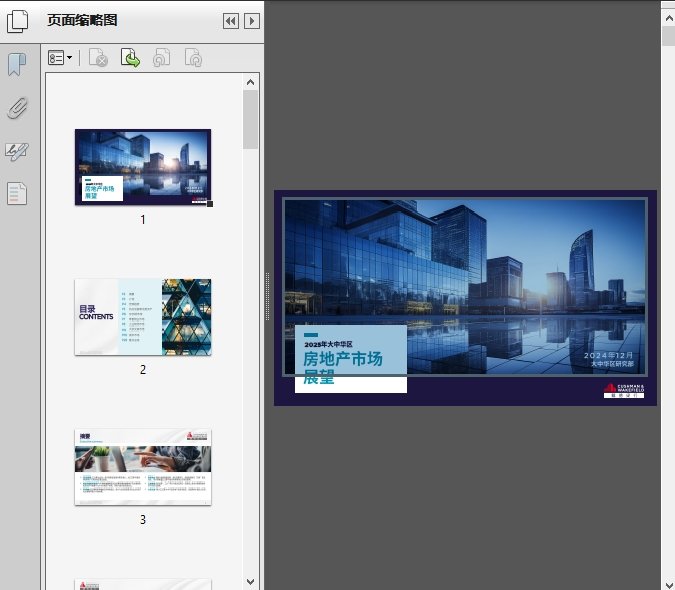Open the attachments paperclip panel
Image resolution: width=675 pixels, height=590 pixels.
(x=17, y=108)
